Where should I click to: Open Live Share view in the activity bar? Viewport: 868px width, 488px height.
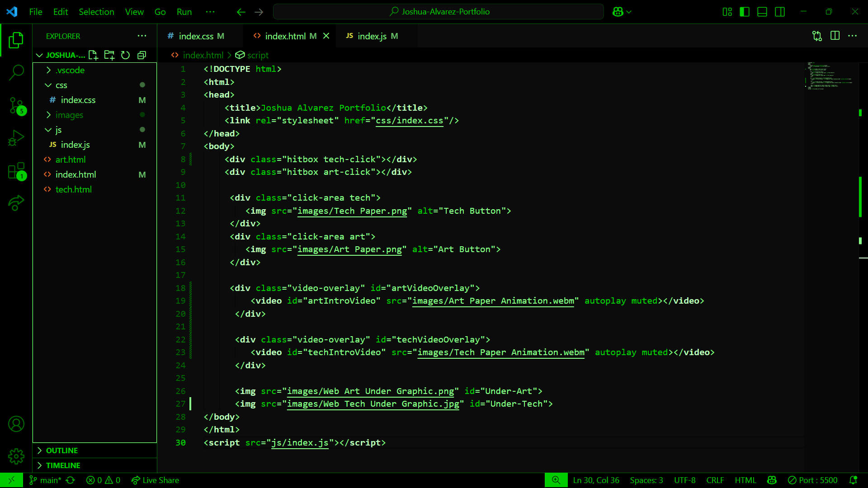pos(16,203)
